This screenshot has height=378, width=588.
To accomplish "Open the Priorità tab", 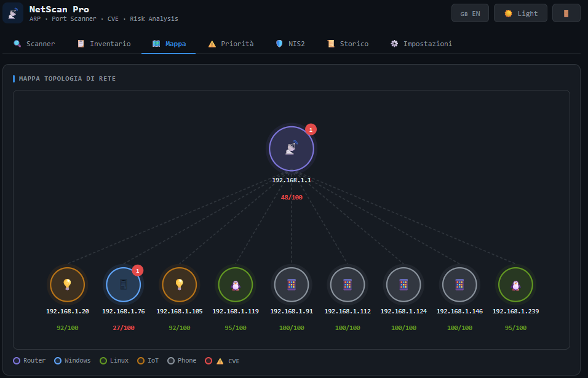I will 231,44.
